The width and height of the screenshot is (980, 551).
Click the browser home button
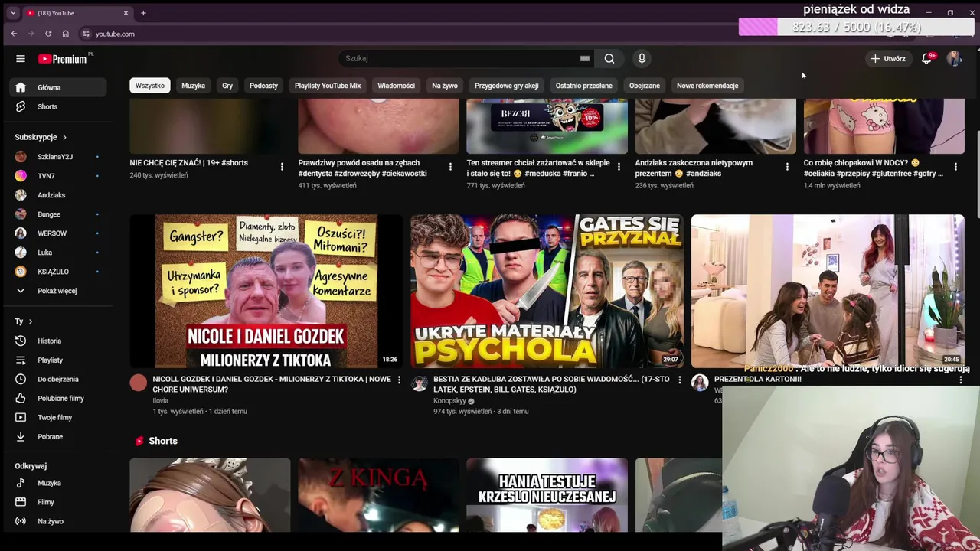[65, 34]
